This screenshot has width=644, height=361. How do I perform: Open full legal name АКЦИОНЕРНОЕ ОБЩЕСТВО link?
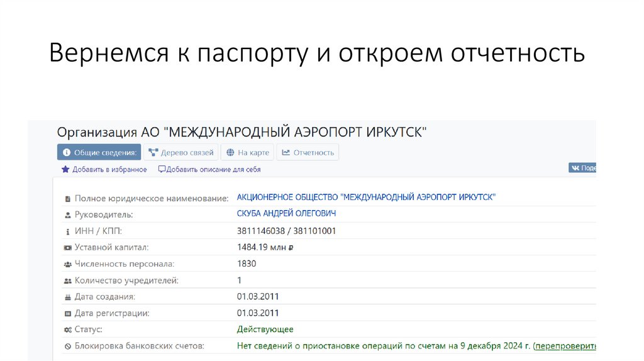[x=366, y=197]
